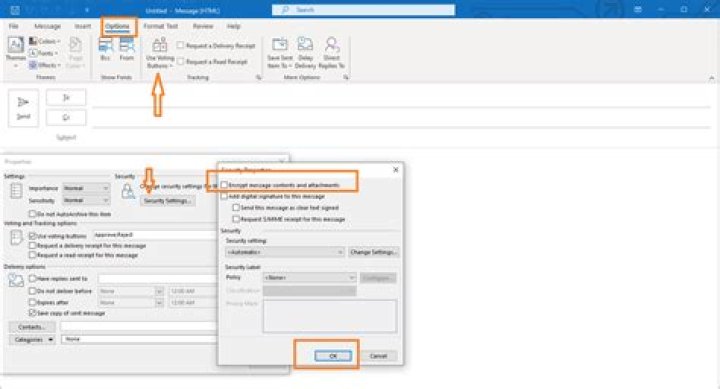Open the Help tab
720x389 pixels.
click(x=233, y=26)
